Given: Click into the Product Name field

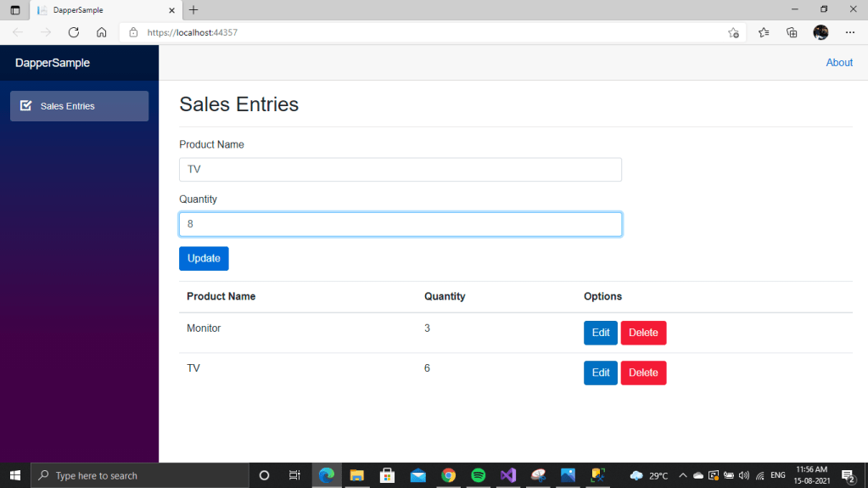Looking at the screenshot, I should (x=400, y=170).
